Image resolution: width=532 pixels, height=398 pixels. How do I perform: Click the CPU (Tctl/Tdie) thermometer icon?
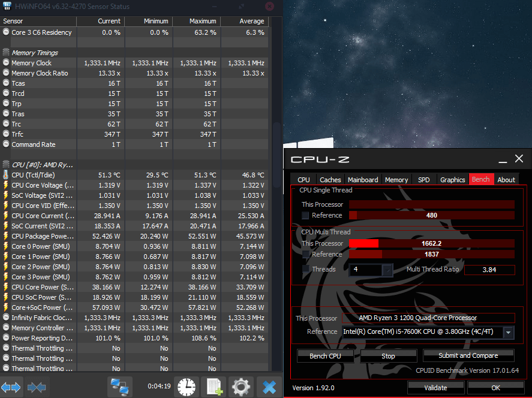click(x=6, y=175)
